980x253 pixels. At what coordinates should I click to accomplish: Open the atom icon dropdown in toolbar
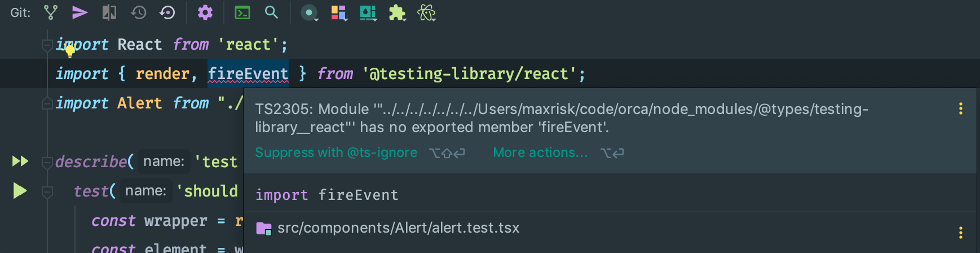pyautogui.click(x=426, y=12)
